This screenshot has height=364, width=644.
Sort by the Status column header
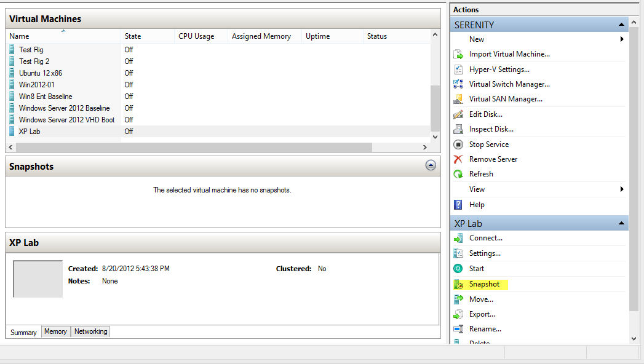point(396,36)
